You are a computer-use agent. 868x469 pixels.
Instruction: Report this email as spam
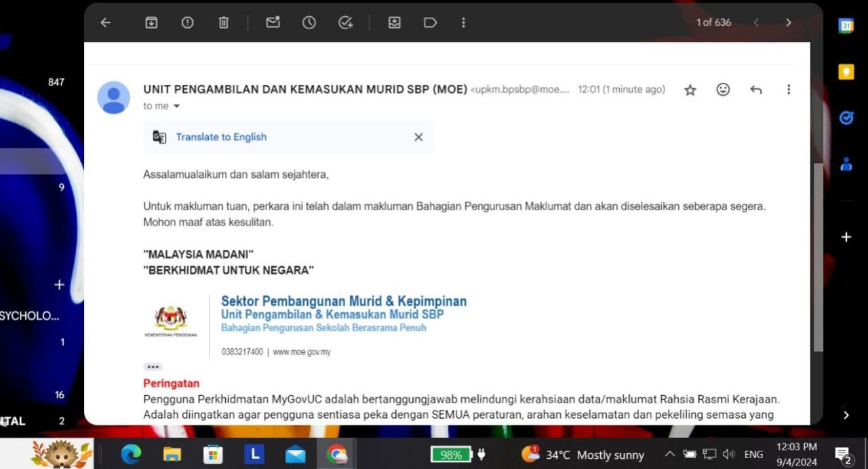(187, 22)
